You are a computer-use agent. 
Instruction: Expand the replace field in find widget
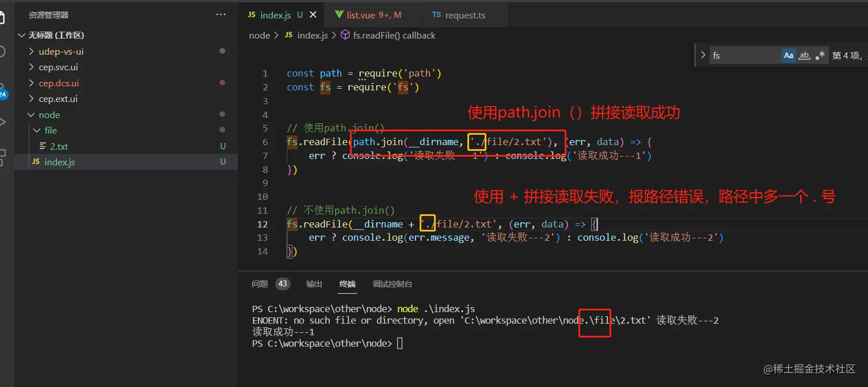pos(703,55)
